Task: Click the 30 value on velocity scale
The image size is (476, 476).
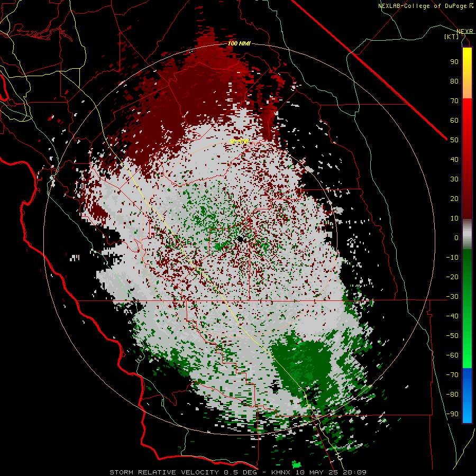Action: point(454,179)
